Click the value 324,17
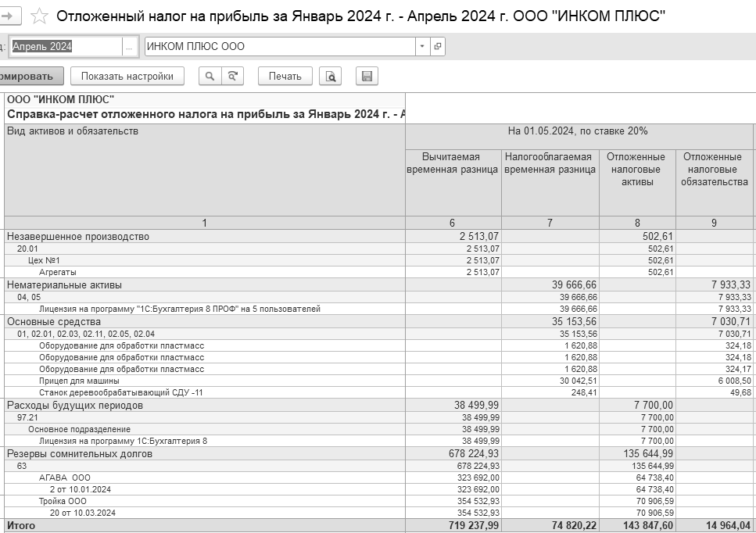This screenshot has width=756, height=533. (738, 369)
